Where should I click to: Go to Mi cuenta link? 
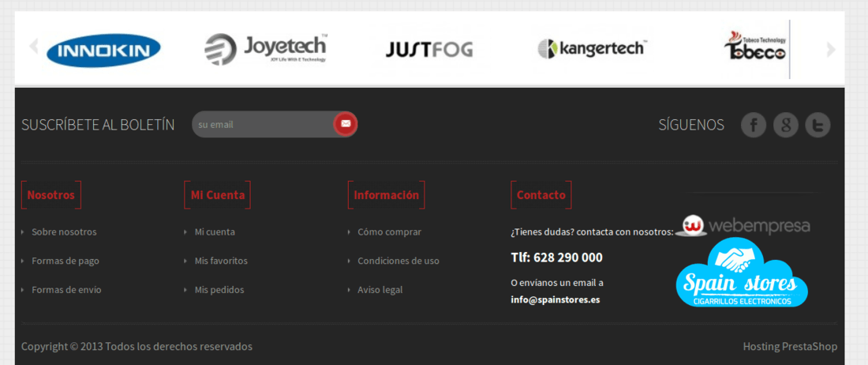point(215,232)
